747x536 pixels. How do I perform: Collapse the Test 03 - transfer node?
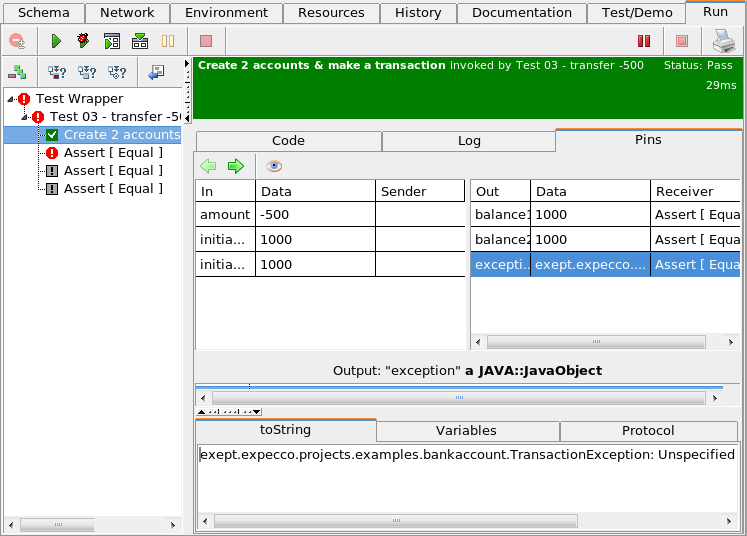24,117
